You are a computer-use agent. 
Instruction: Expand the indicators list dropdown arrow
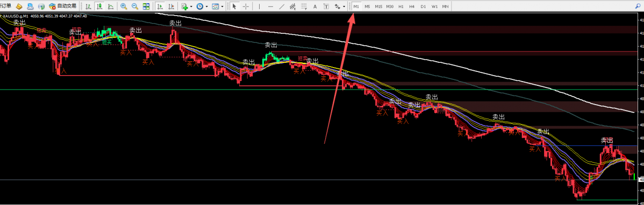click(x=191, y=6)
